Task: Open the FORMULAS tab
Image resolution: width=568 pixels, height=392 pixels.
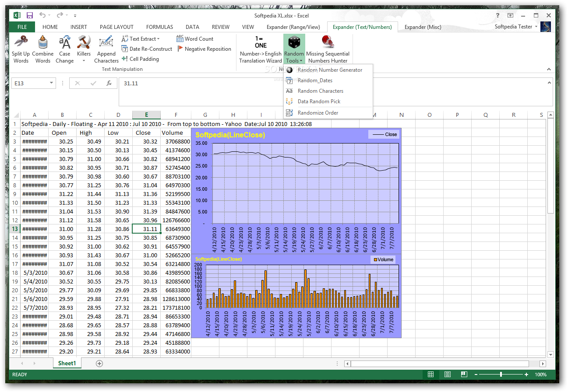Action: [160, 27]
